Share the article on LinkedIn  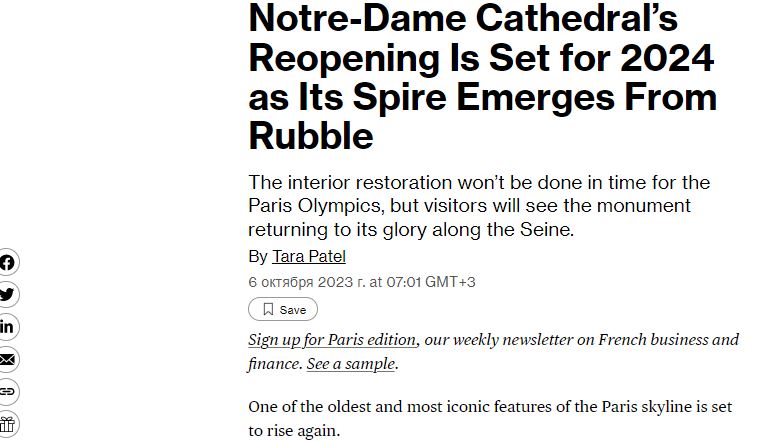point(8,327)
